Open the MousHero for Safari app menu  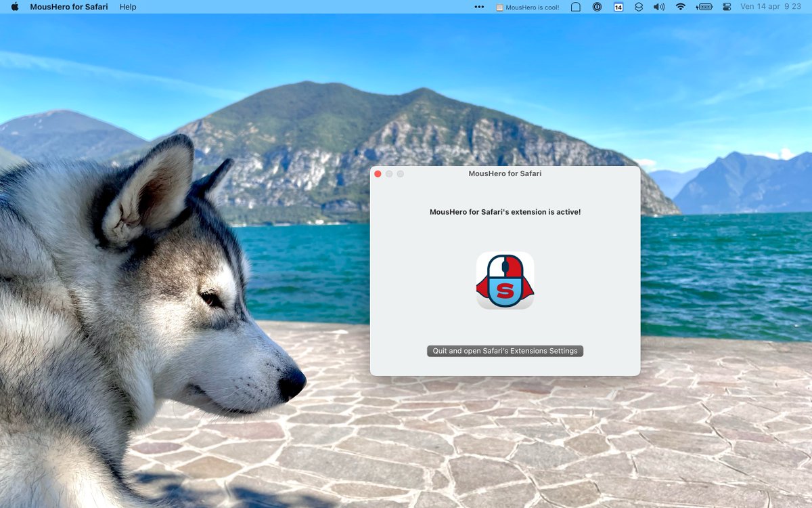point(69,7)
